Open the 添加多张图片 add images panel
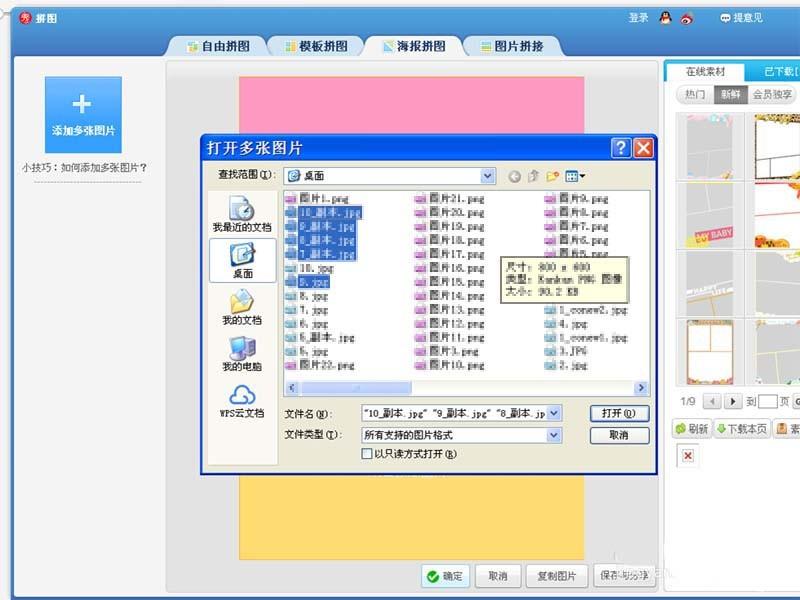The width and height of the screenshot is (800, 600). (x=83, y=113)
